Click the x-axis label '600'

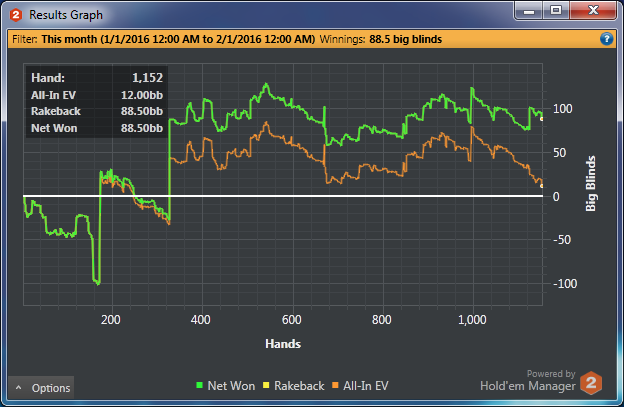click(292, 319)
